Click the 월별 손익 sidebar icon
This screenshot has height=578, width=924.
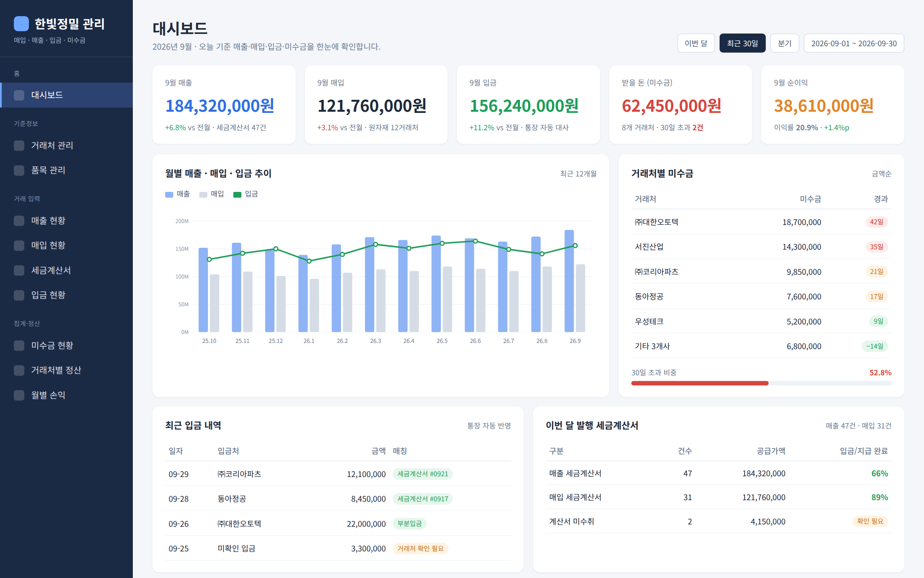click(x=19, y=395)
